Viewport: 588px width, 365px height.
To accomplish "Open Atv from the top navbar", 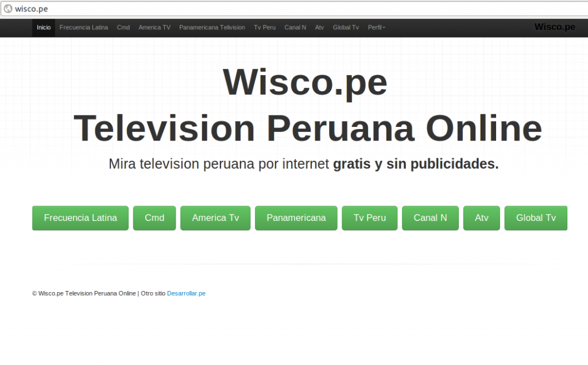I will [319, 28].
